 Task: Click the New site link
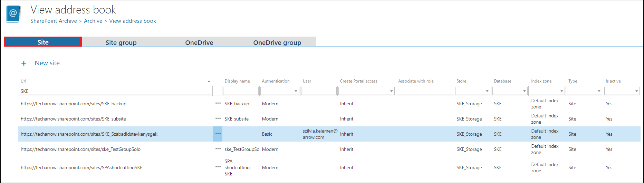(47, 63)
